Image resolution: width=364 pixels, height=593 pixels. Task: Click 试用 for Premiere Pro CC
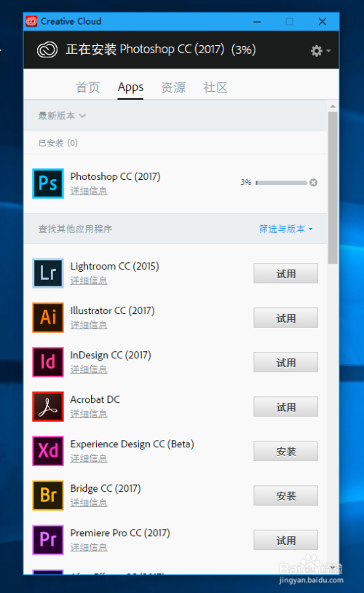tap(286, 540)
